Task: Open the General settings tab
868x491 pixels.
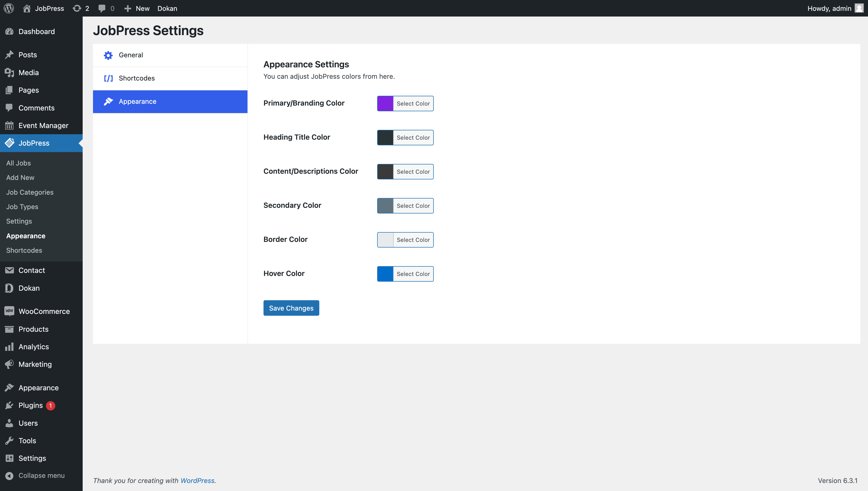Action: (170, 55)
